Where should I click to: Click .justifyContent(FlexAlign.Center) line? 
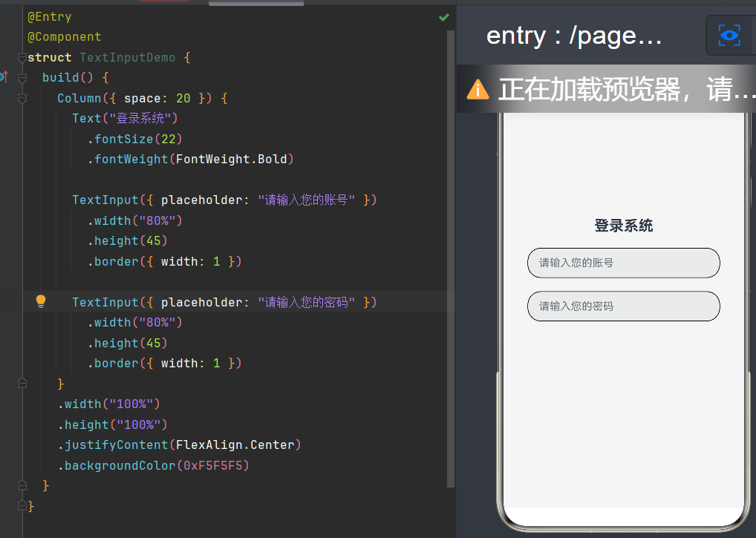[x=180, y=445]
